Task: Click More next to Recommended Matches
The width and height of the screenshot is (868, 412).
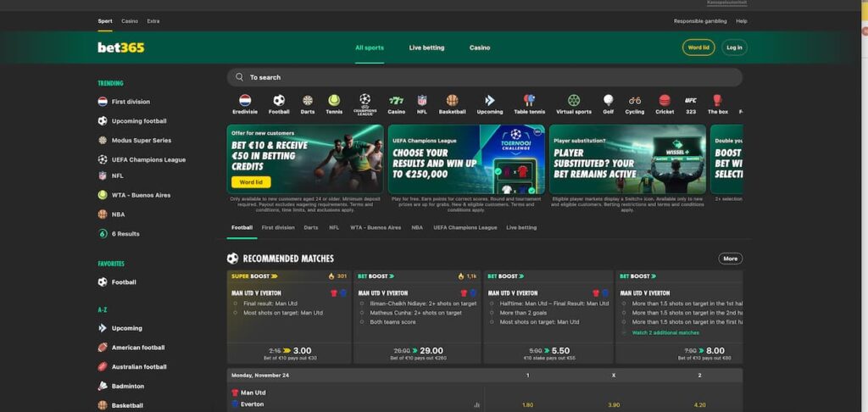Action: [731, 259]
